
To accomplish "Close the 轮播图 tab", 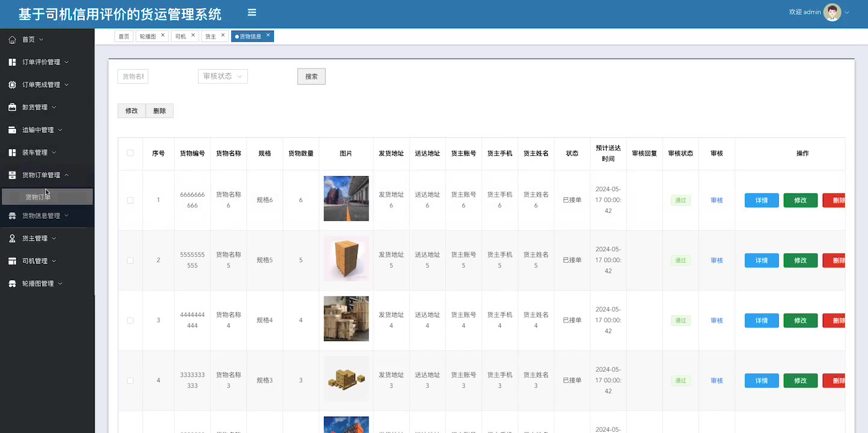I will (x=163, y=35).
